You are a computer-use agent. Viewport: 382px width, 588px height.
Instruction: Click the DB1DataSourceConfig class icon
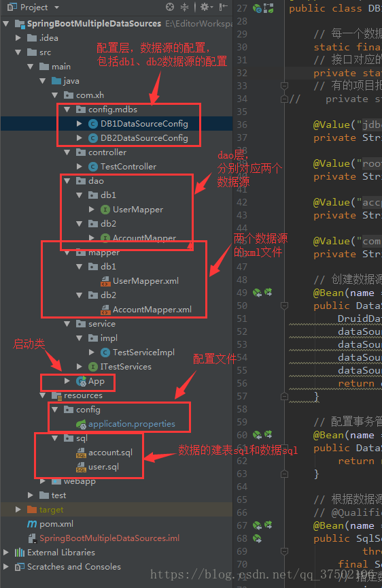point(93,124)
